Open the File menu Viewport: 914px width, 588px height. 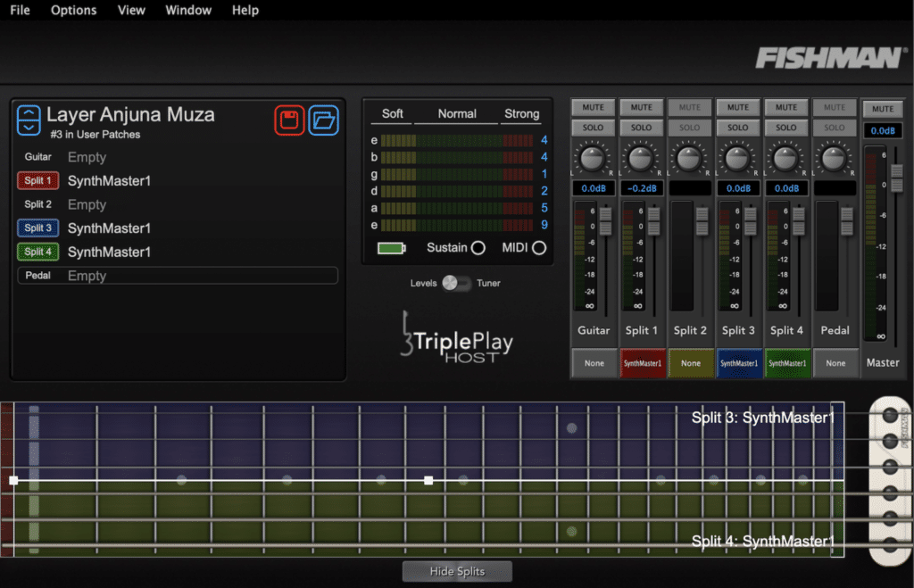20,10
